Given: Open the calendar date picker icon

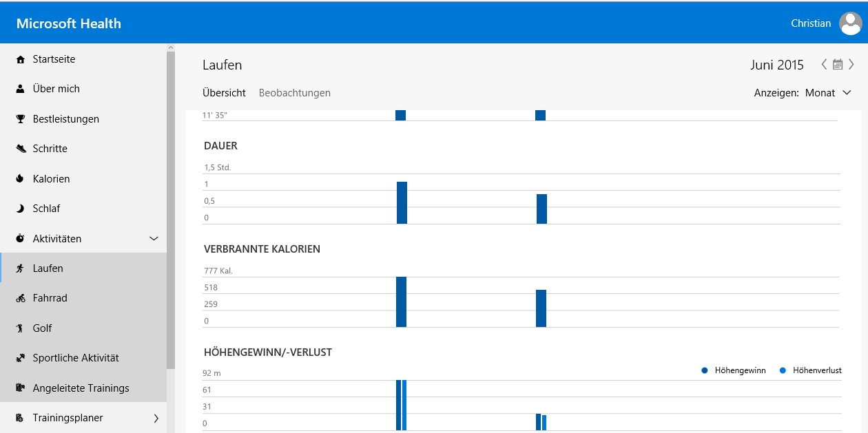Looking at the screenshot, I should point(838,65).
